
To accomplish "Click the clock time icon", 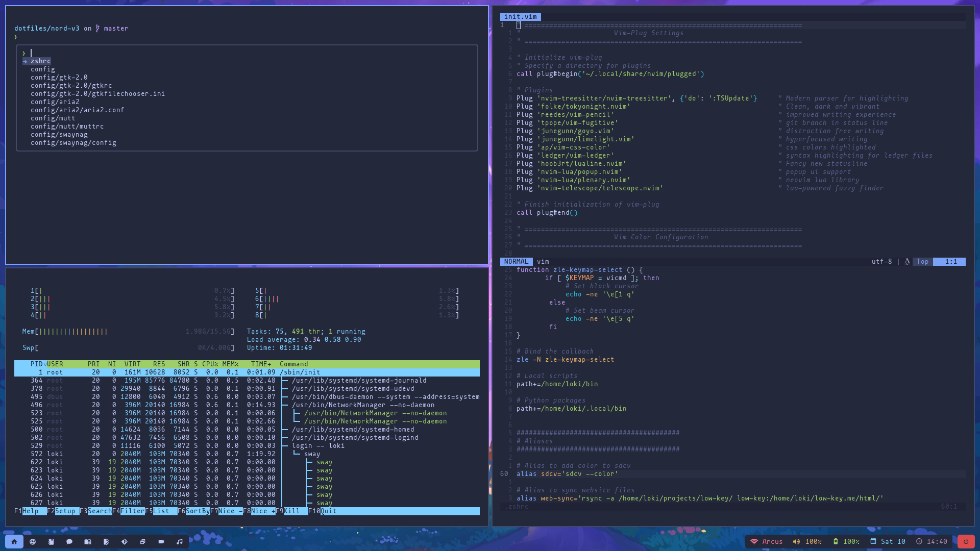I will (x=919, y=542).
